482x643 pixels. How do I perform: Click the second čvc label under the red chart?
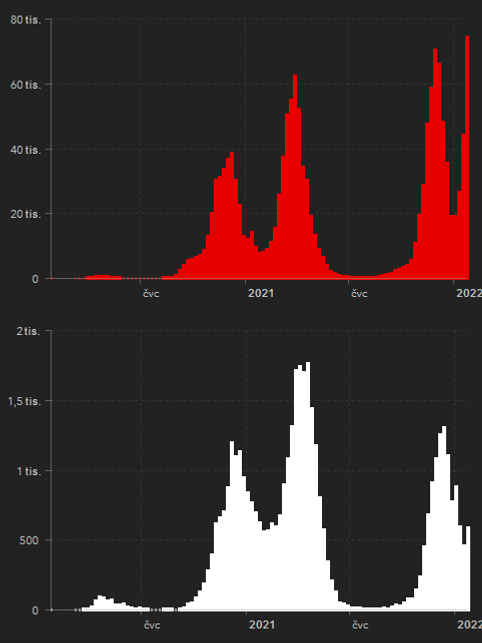point(359,294)
